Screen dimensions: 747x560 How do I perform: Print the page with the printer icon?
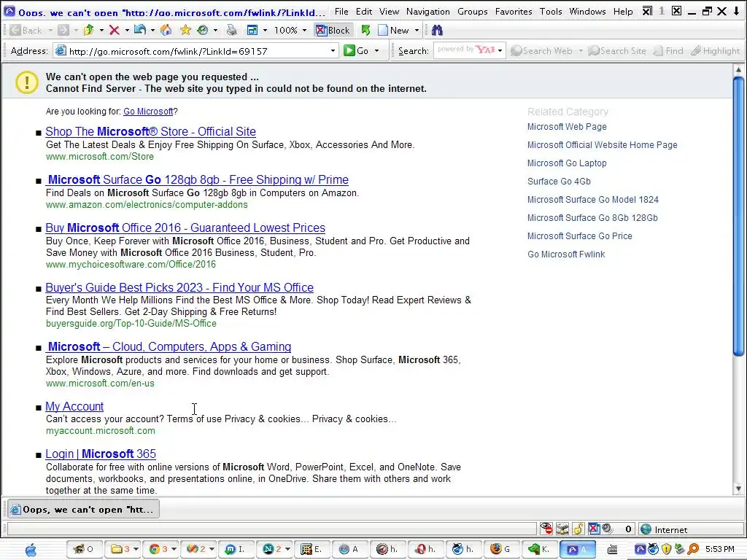pos(232,31)
